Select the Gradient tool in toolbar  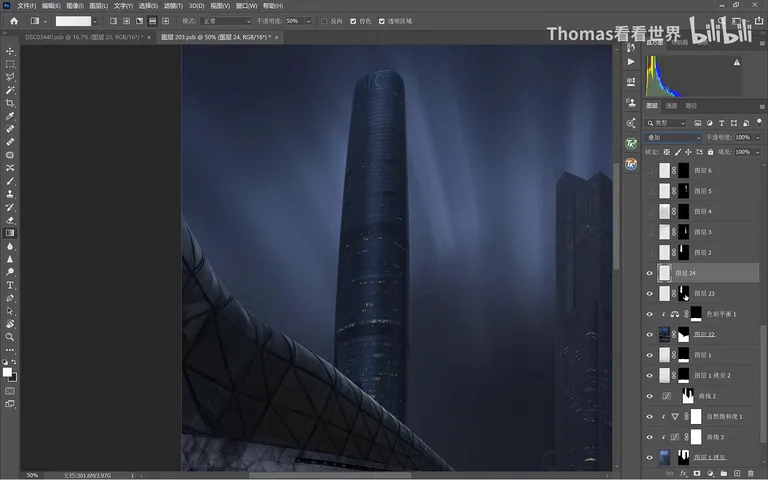(10, 233)
